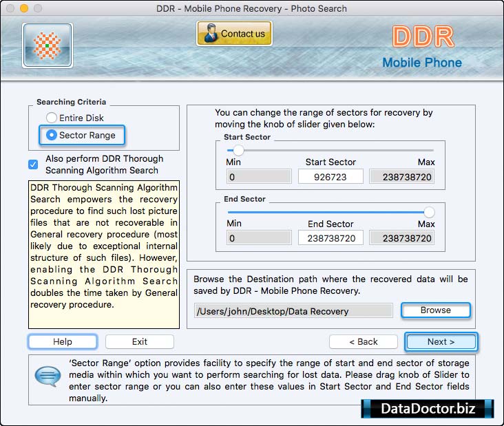Toggle DDR Thorough Scanning Algorithm Search checkbox
The width and height of the screenshot is (504, 426).
(33, 164)
